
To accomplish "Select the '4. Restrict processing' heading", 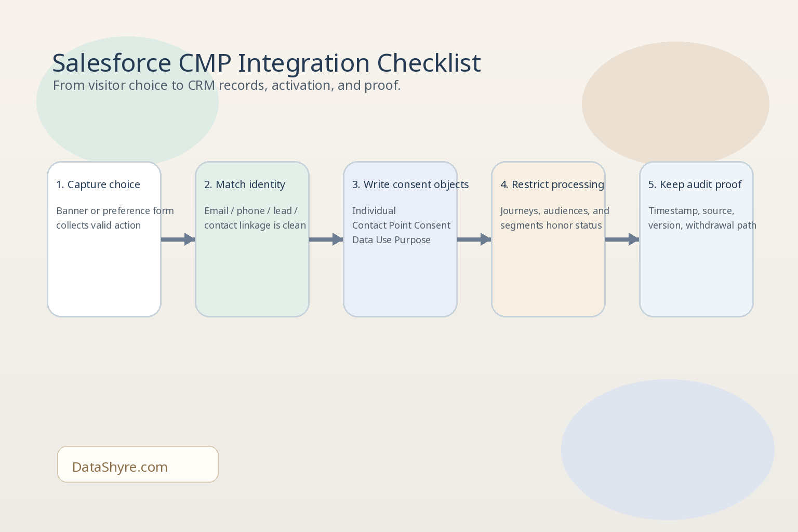I will [552, 184].
